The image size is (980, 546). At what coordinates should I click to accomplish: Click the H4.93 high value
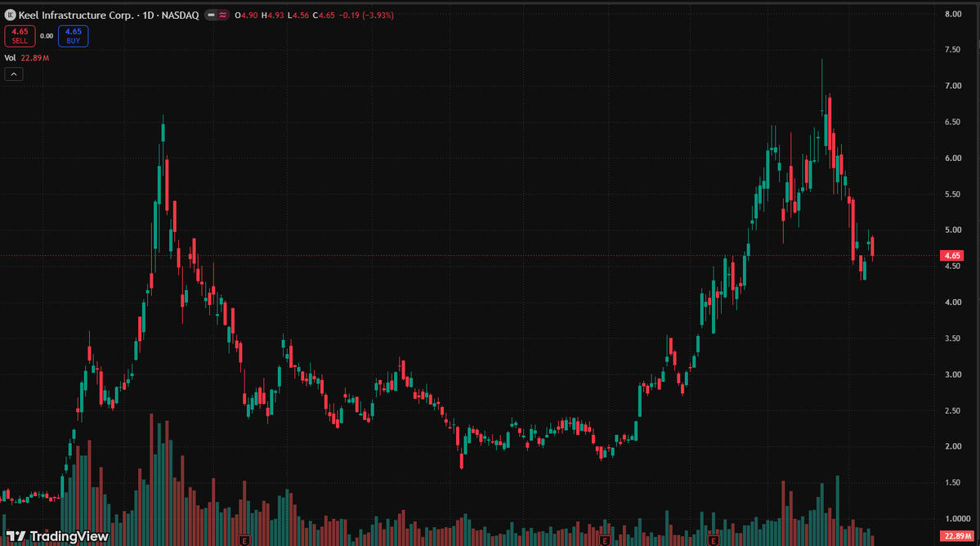272,15
